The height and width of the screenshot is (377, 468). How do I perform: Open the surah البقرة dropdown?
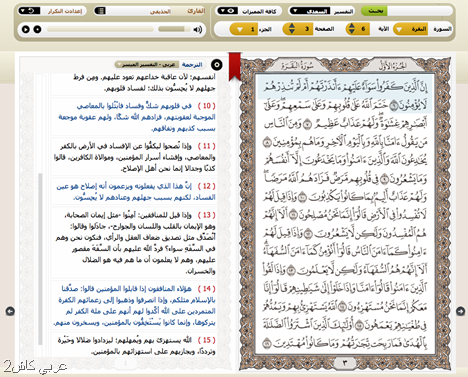[x=411, y=29]
